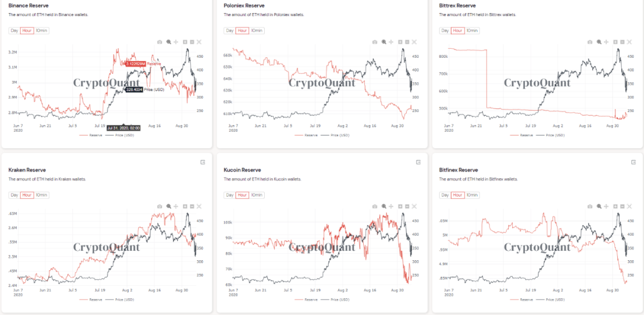Expand the Kucoin Reserve panel
644x315 pixels.
(418, 162)
